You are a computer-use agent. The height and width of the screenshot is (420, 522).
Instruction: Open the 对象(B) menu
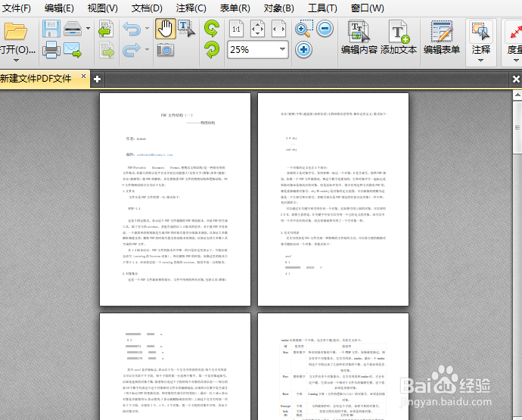(x=279, y=8)
